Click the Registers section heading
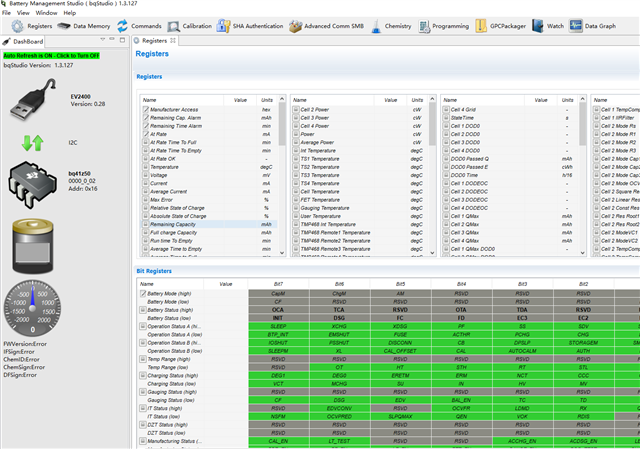The image size is (640, 449). (x=149, y=76)
